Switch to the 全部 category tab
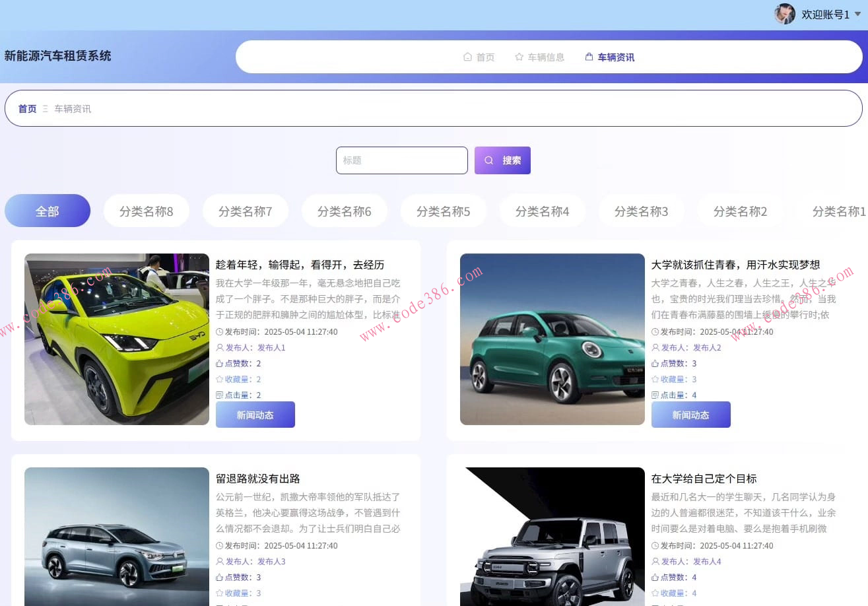Image resolution: width=868 pixels, height=606 pixels. (46, 211)
